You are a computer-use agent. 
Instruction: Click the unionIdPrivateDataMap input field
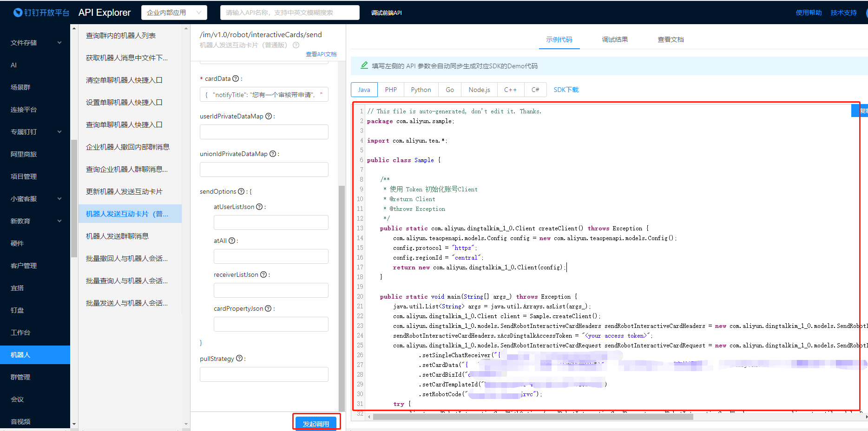(264, 170)
